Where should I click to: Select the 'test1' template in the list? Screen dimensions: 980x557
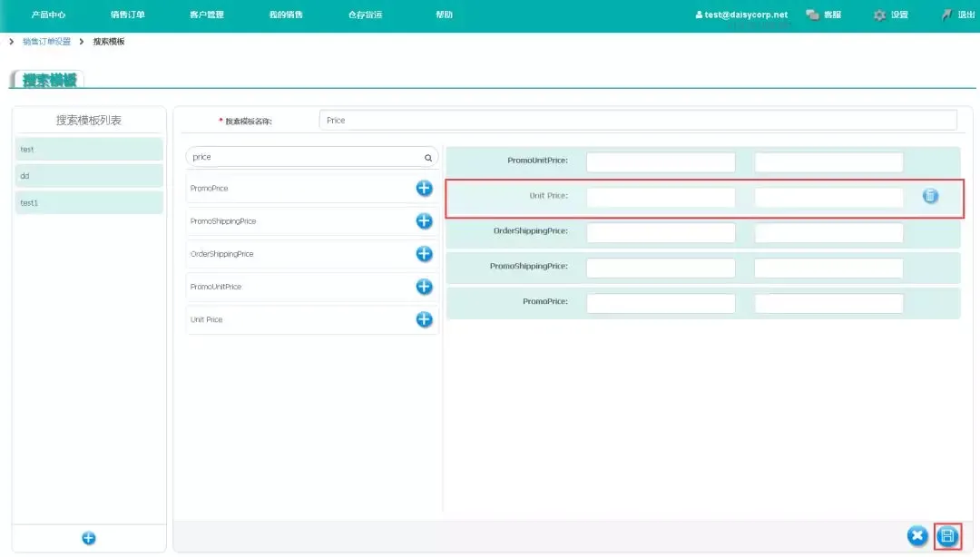click(x=89, y=202)
